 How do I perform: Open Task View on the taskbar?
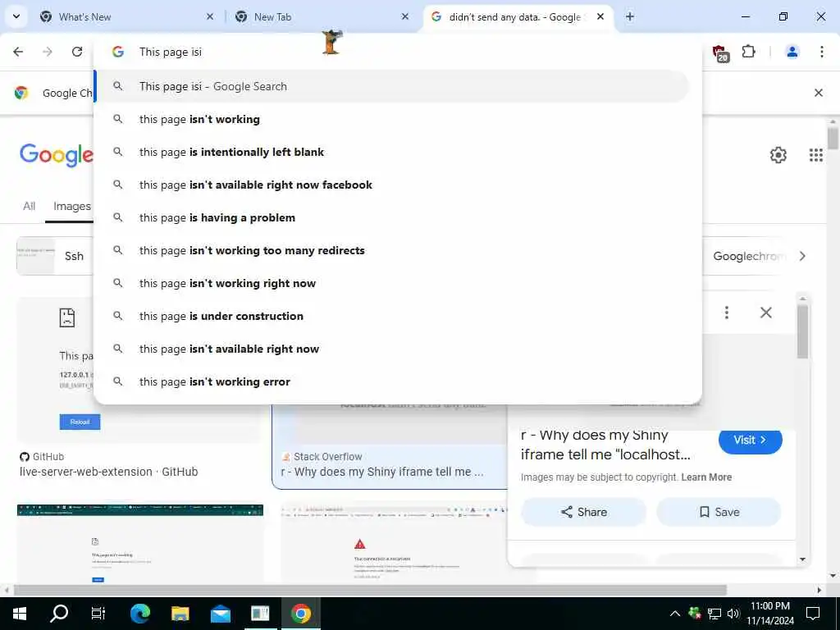point(98,614)
